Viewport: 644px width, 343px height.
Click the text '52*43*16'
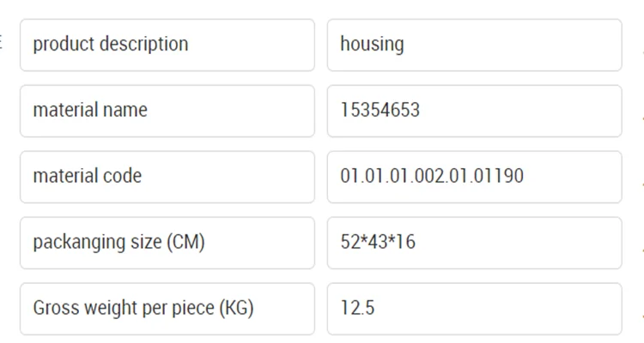(378, 243)
